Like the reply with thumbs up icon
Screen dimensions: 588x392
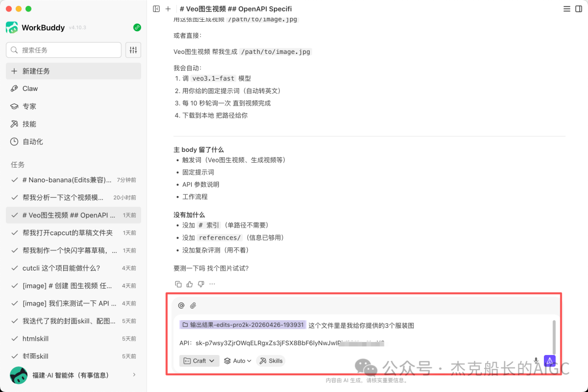pos(190,284)
